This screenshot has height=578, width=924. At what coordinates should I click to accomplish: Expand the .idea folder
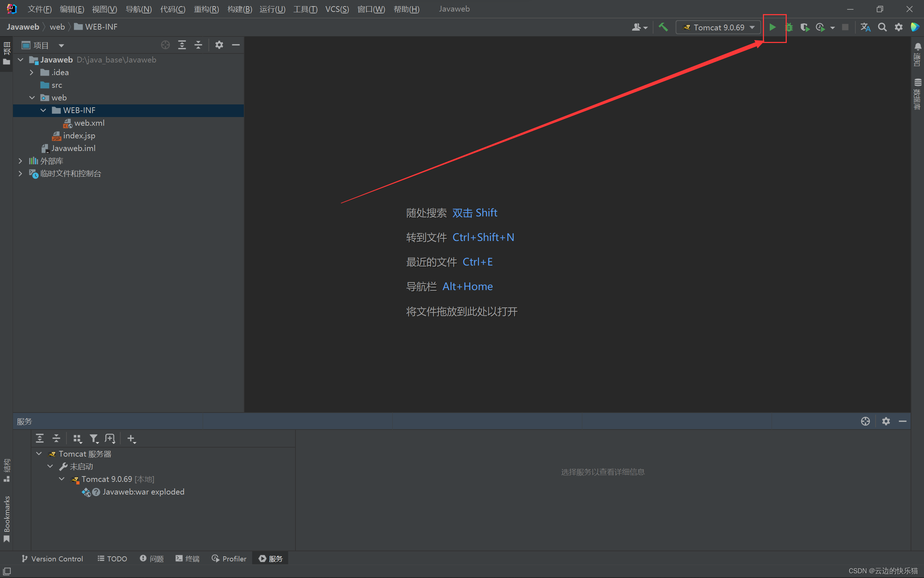coord(32,72)
